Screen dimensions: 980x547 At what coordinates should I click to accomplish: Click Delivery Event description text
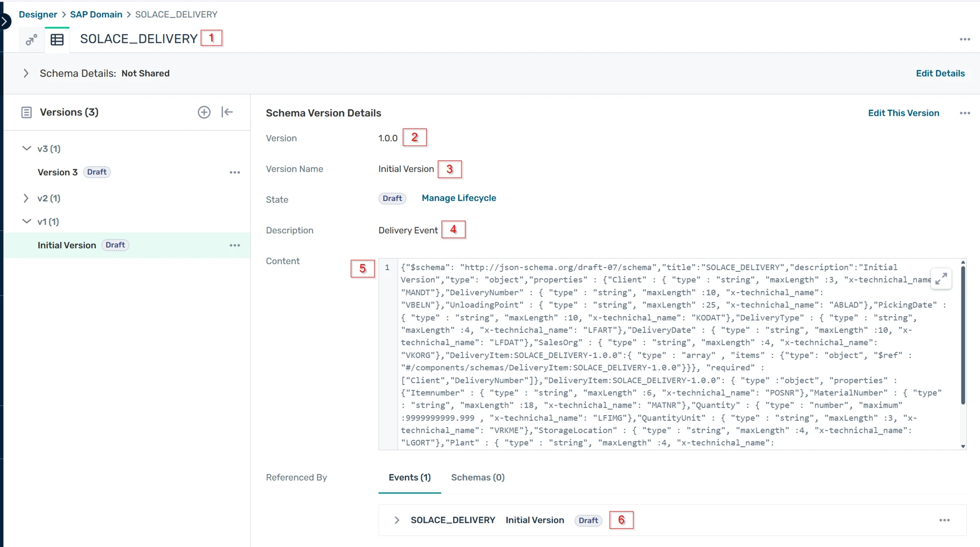pos(408,230)
